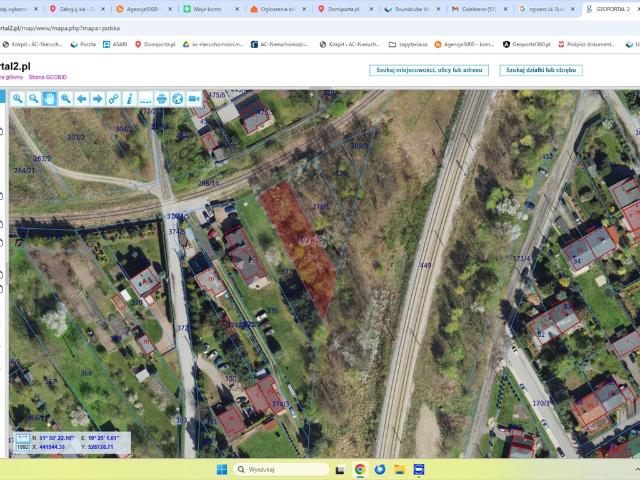This screenshot has width=640, height=480.
Task: Click parcel label 170/3 on map
Action: 541,403
